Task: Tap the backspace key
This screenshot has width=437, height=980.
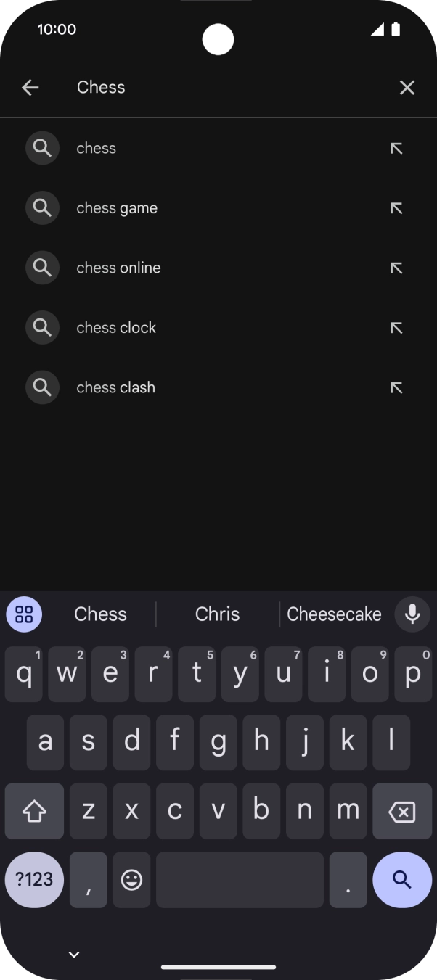Action: 402,811
